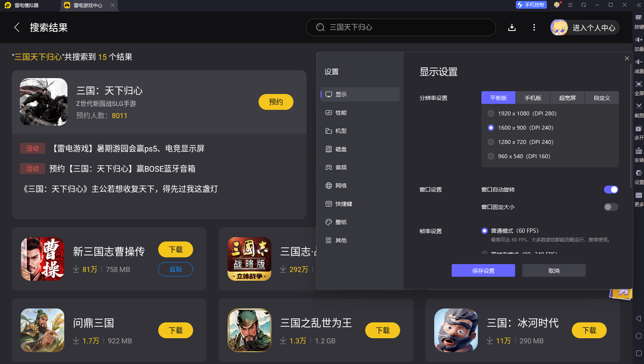The image size is (644, 364).
Task: Click 进入个人中心 profile button
Action: pos(585,27)
